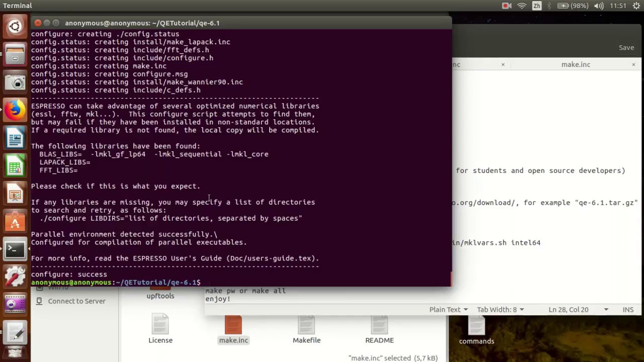Viewport: 644px width, 362px height.
Task: Click the FFT_LIBS= line in terminal
Action: 58,170
